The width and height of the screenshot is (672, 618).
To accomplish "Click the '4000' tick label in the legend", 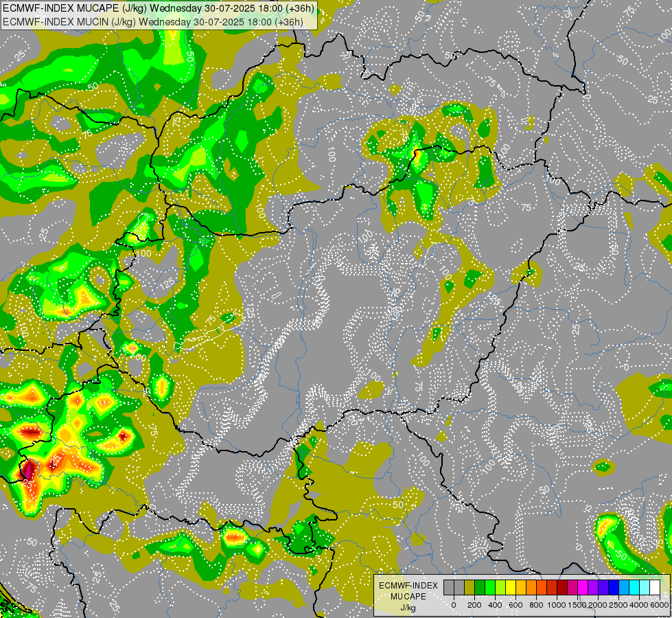I will point(639,605).
